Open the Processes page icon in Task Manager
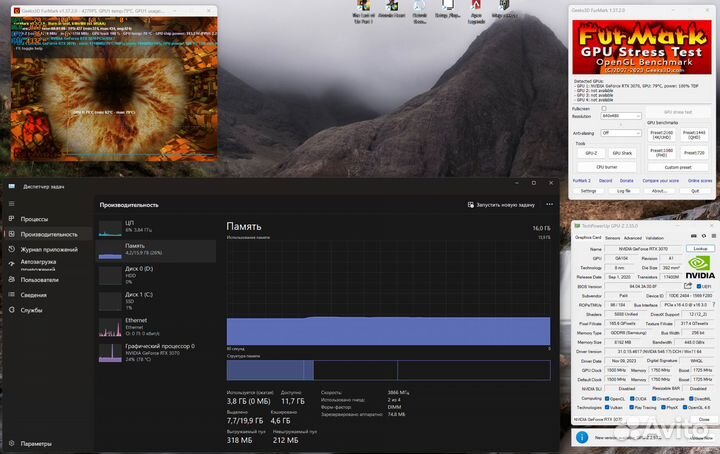Screen dimensions: 720x454 (x=11, y=219)
